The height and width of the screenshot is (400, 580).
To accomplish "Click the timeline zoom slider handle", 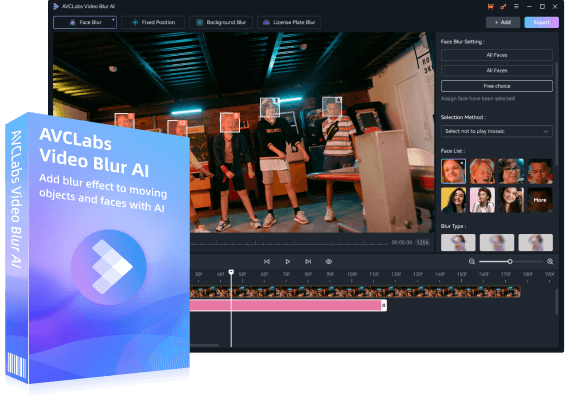I will click(x=510, y=262).
